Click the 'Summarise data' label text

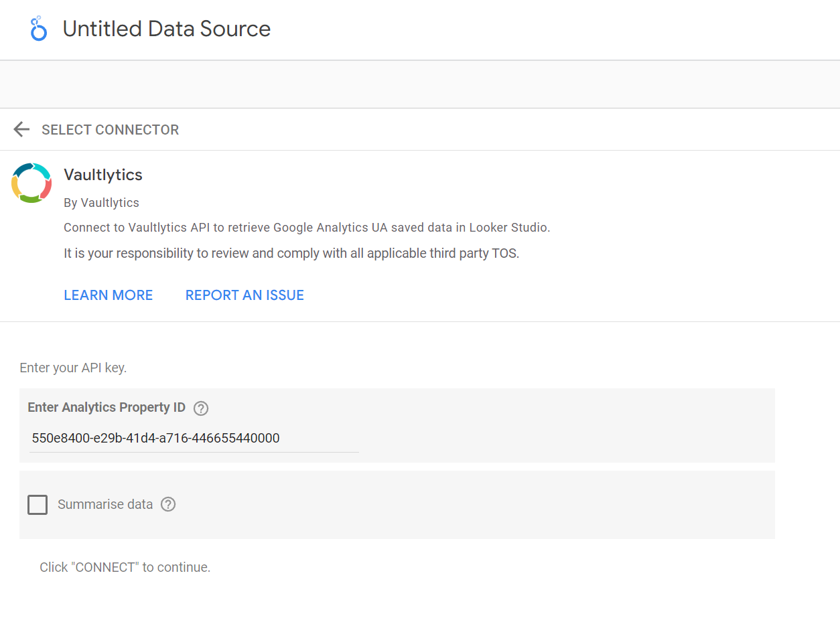pyautogui.click(x=105, y=504)
